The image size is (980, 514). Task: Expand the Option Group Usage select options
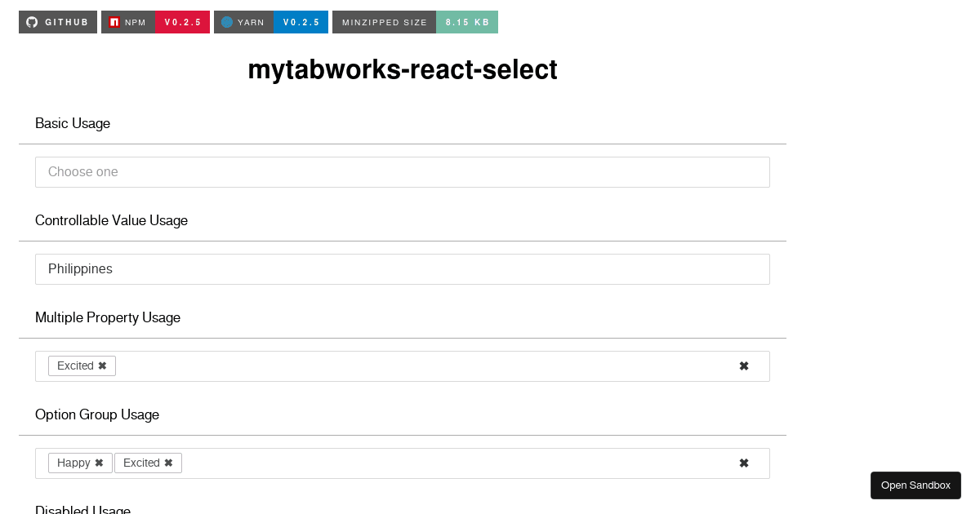tap(449, 463)
